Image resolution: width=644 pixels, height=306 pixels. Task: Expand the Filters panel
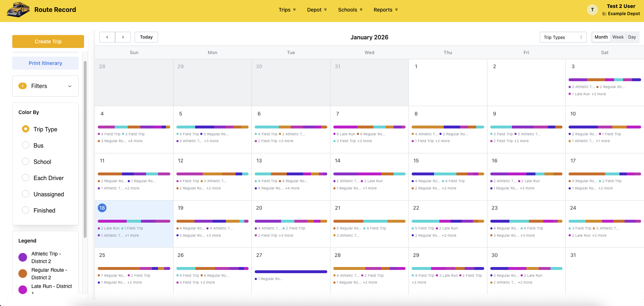[x=45, y=86]
